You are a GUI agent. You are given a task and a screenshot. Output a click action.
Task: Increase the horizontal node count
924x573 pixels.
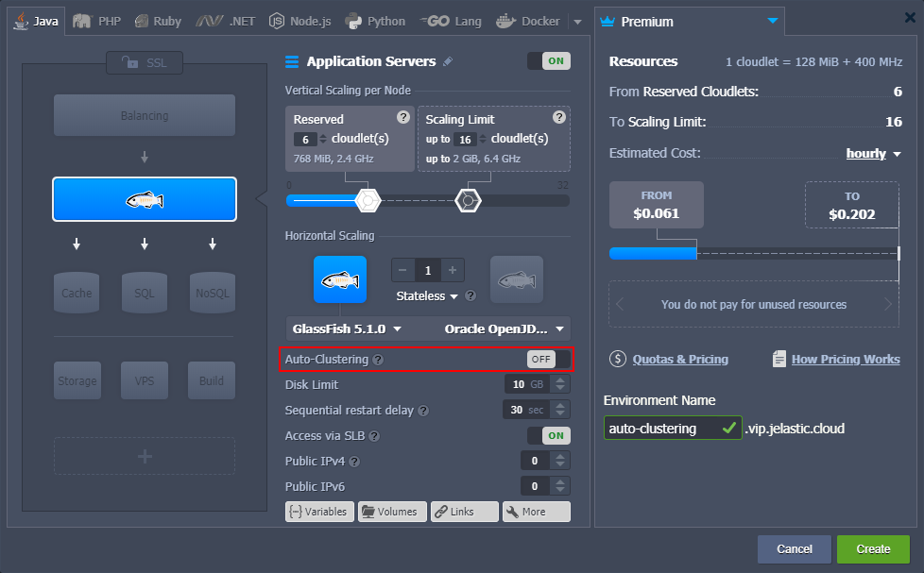453,270
